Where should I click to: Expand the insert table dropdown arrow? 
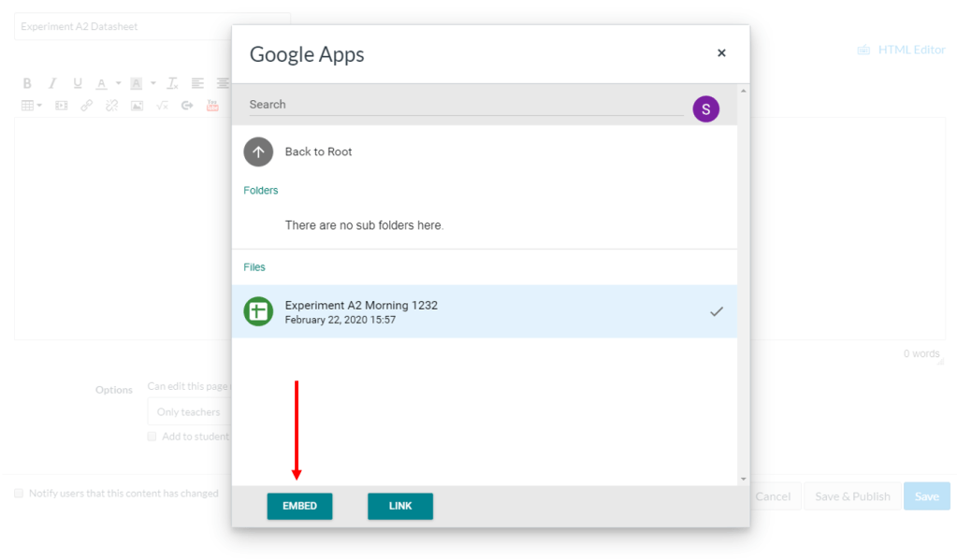pos(39,106)
